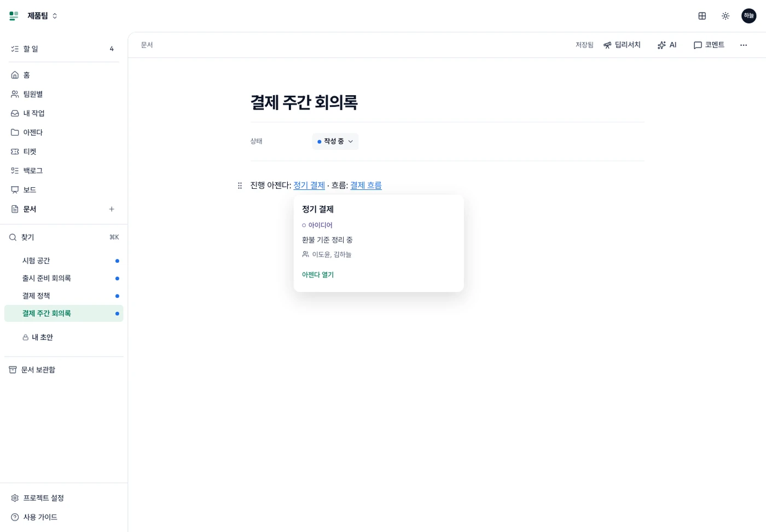Image resolution: width=766 pixels, height=532 pixels.
Task: Add a new document with plus icon
Action: click(x=112, y=209)
